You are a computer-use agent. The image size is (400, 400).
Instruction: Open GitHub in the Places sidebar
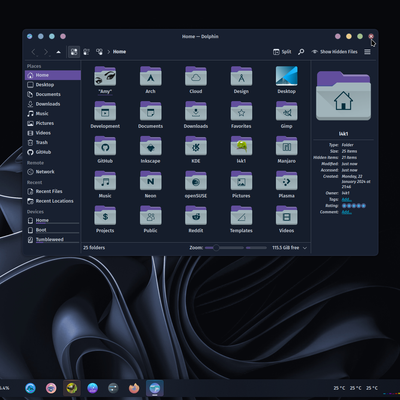coord(53,152)
